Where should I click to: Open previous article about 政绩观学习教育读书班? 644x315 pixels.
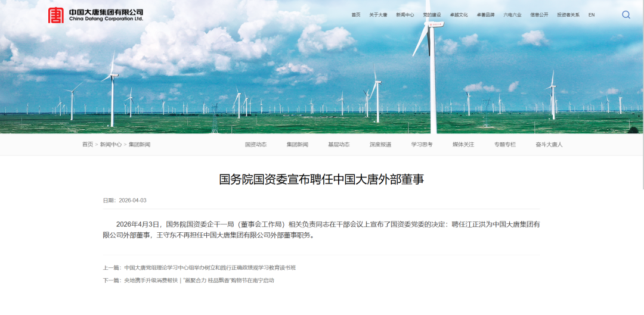210,268
